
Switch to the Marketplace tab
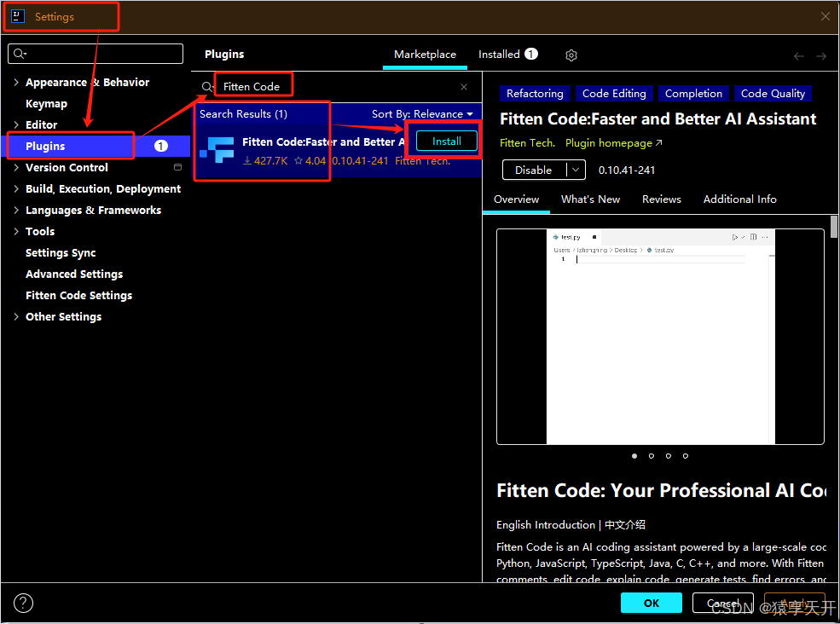tap(425, 55)
